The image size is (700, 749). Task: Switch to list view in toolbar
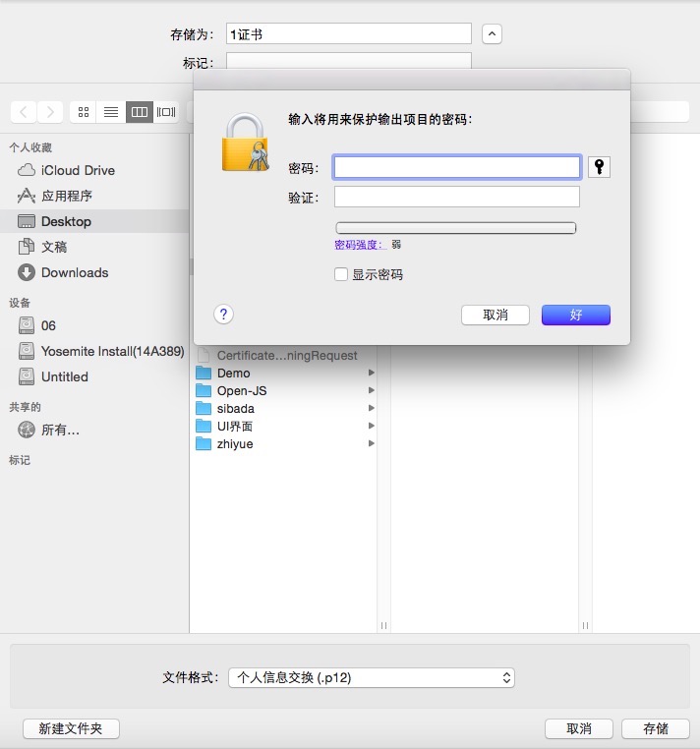tap(111, 112)
